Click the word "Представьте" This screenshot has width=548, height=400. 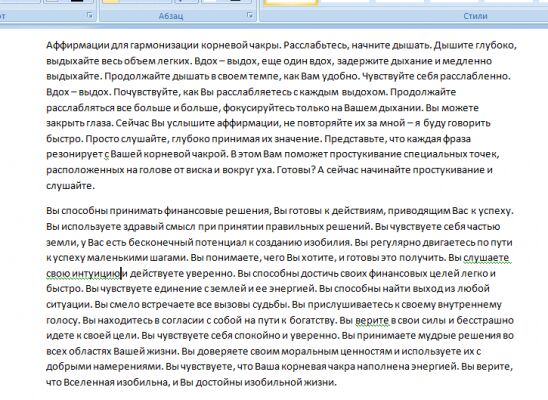[355, 139]
